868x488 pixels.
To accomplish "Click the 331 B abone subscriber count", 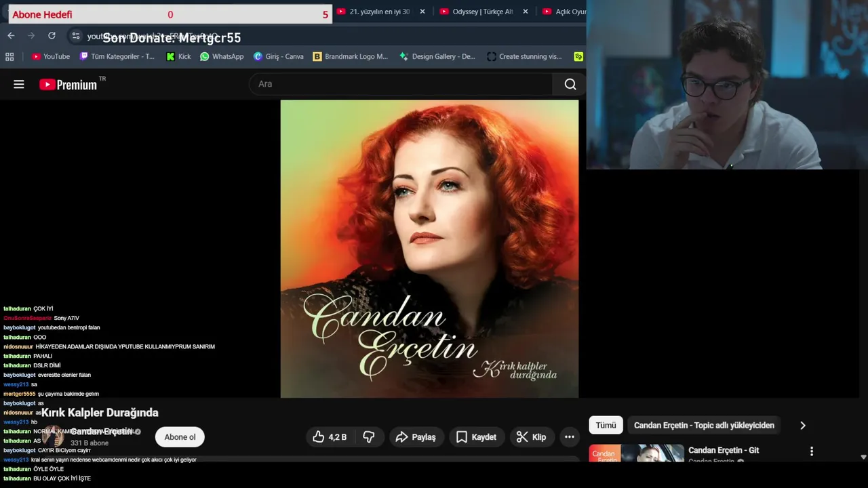I will (90, 443).
